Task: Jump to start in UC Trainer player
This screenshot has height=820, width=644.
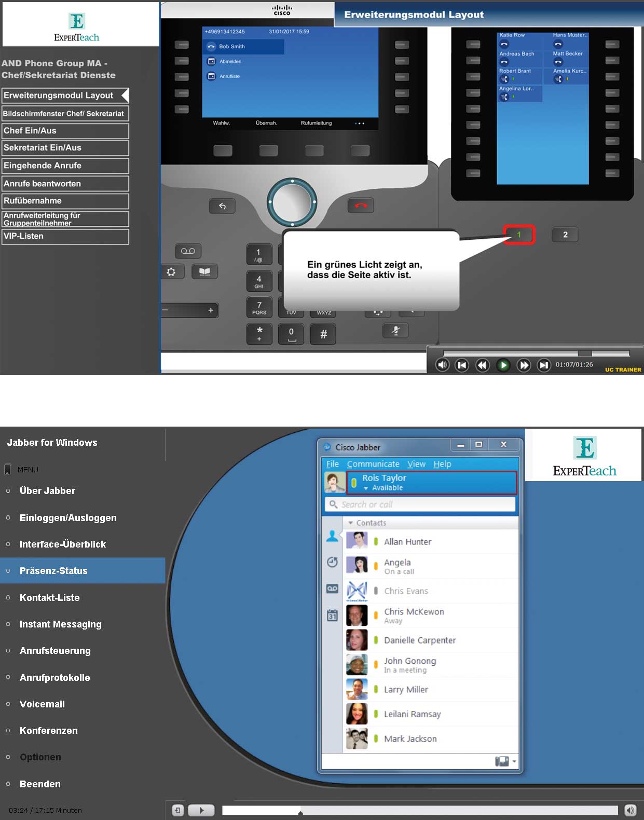Action: [x=462, y=365]
